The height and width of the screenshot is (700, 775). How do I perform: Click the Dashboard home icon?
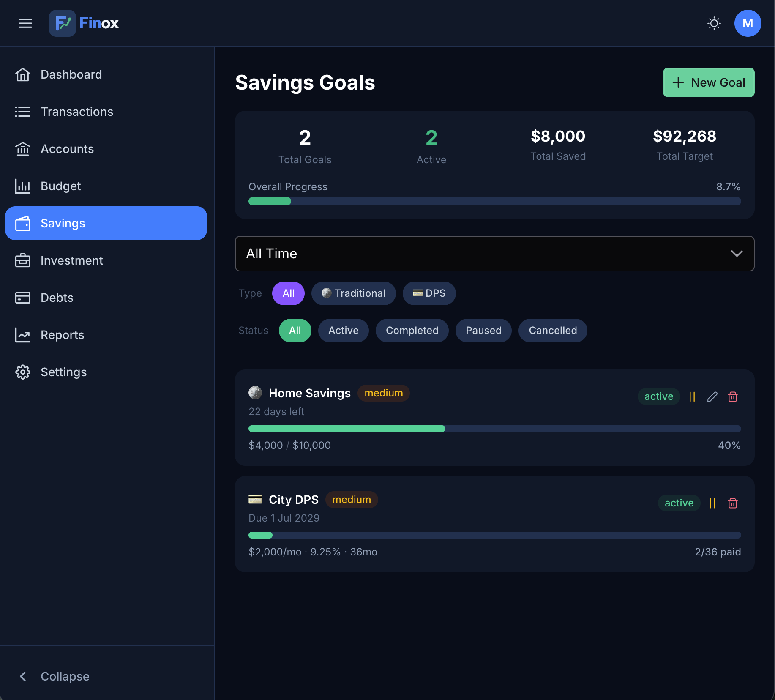click(23, 74)
